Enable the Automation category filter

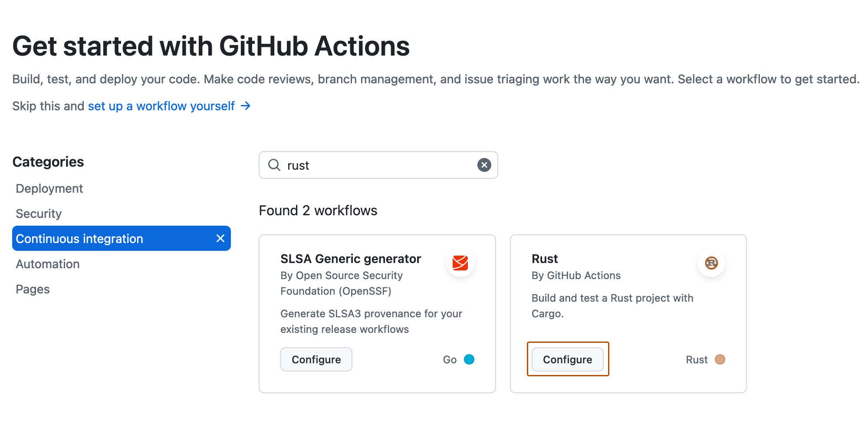(48, 263)
